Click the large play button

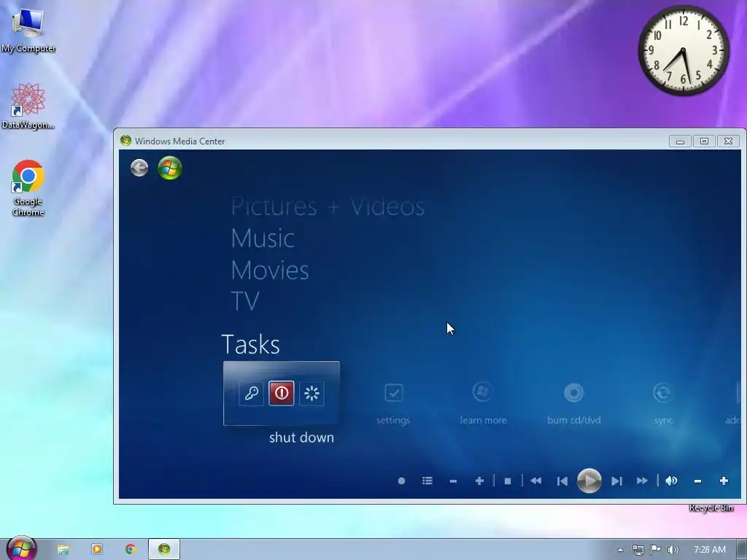pos(589,481)
